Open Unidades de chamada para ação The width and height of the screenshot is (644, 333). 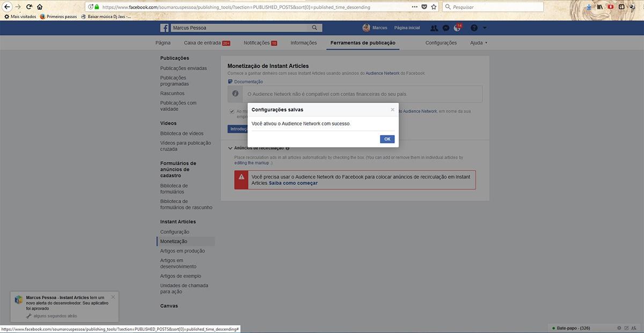pyautogui.click(x=184, y=288)
